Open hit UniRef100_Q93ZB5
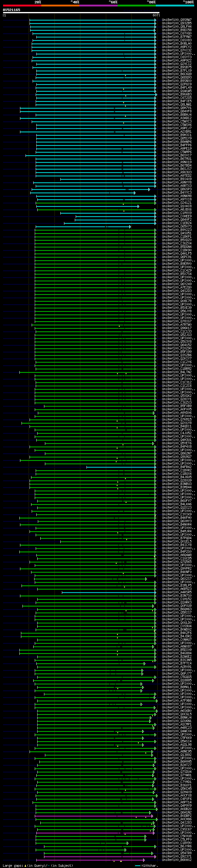Viewport: 197px width, 868px height. coord(177,23)
